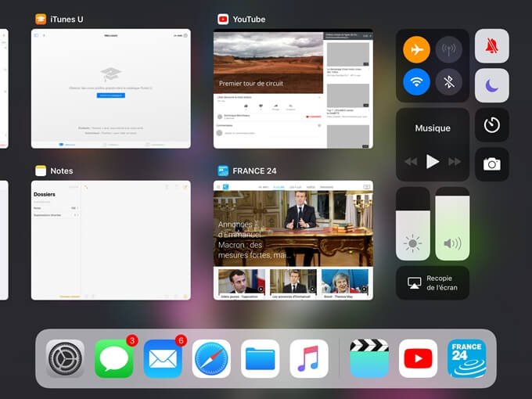The width and height of the screenshot is (532, 399).
Task: Play the Premier tour de circuit video
Action: [268, 63]
